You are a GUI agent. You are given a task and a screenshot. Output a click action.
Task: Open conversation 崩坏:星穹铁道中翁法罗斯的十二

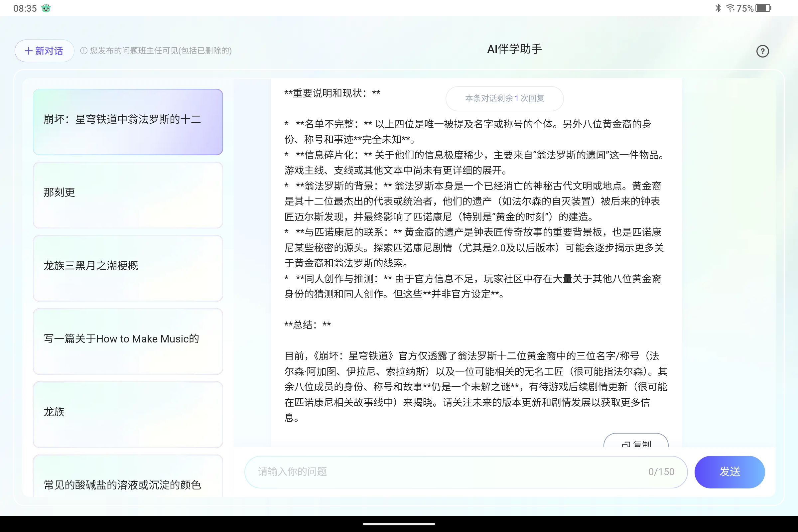(x=128, y=122)
